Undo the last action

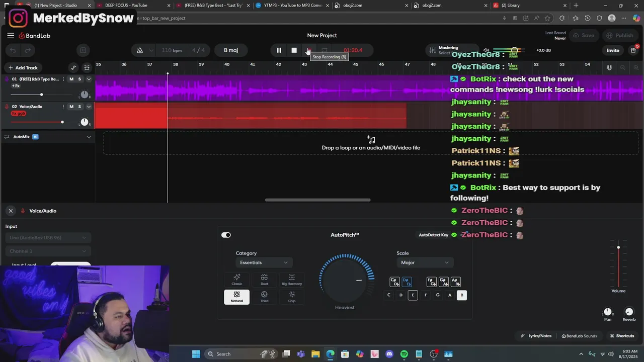(x=13, y=50)
